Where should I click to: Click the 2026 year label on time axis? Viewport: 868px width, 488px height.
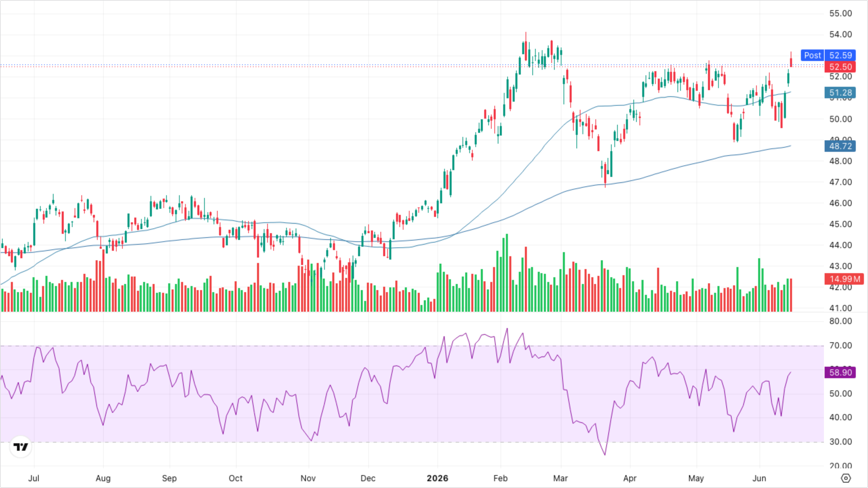pos(437,478)
